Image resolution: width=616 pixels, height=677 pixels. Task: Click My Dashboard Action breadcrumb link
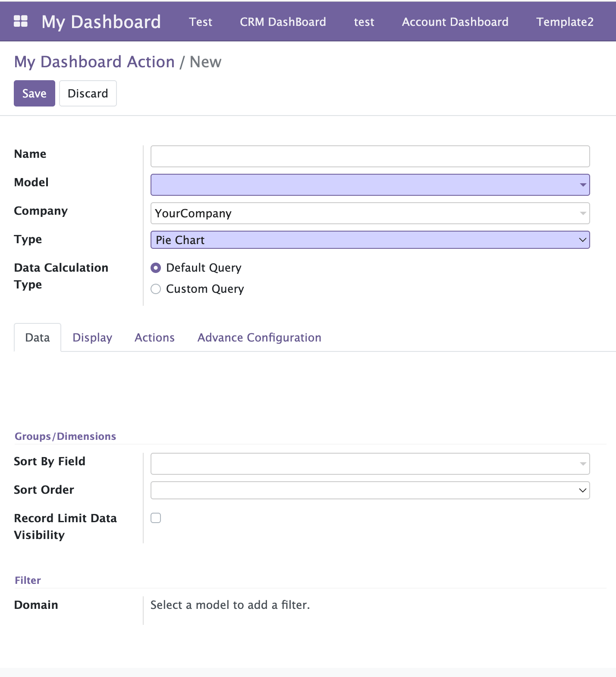94,62
